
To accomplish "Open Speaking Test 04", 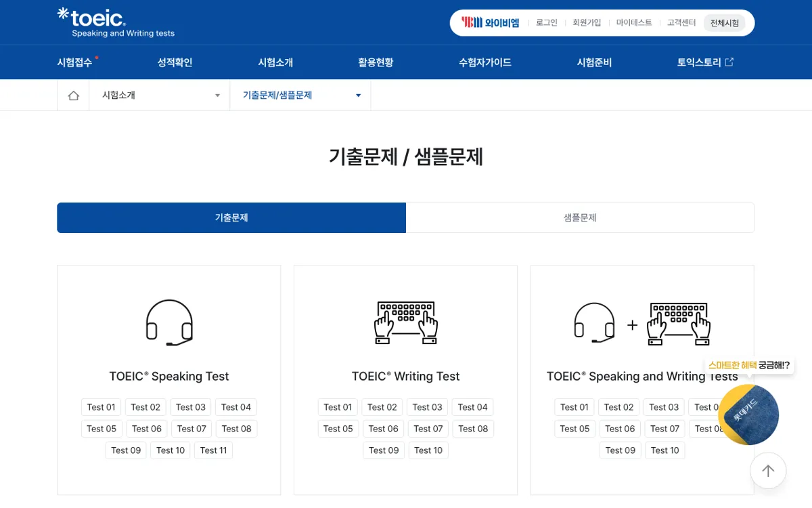I will [x=236, y=407].
